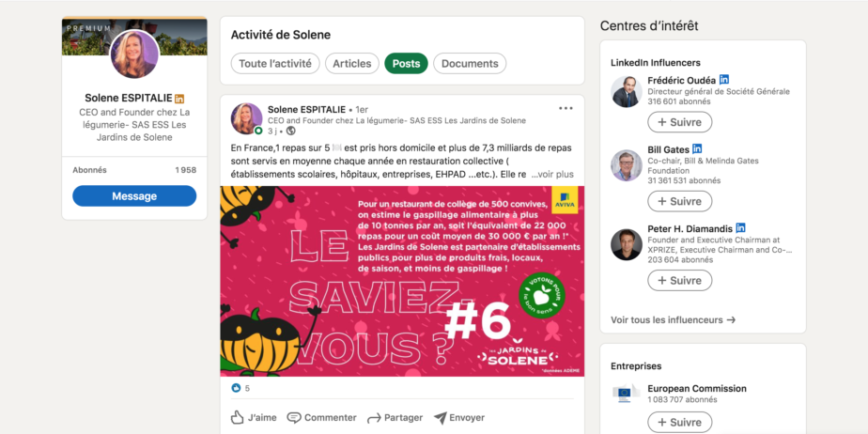This screenshot has height=434, width=868.
Task: Click the LinkedIn badge next to Bill Gates
Action: click(697, 149)
